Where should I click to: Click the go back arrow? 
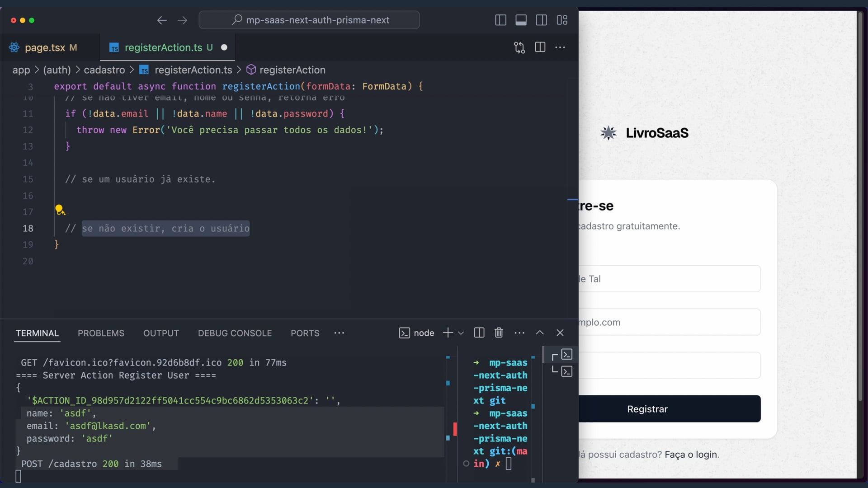[162, 20]
